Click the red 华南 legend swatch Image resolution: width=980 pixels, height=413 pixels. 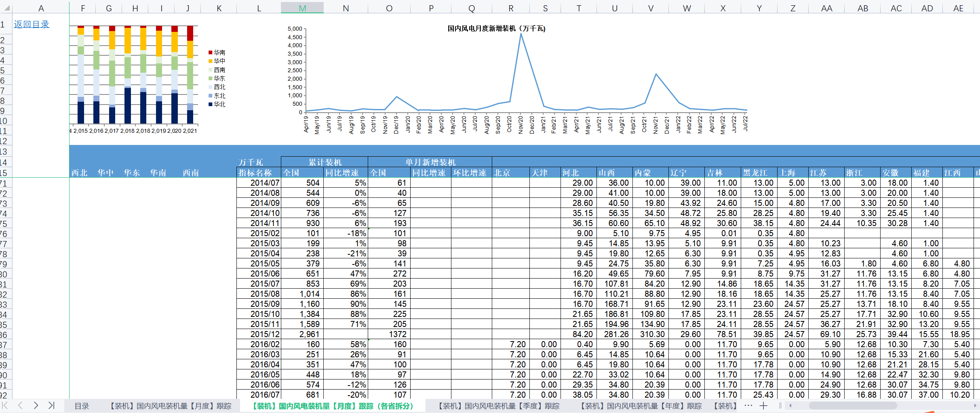point(210,52)
